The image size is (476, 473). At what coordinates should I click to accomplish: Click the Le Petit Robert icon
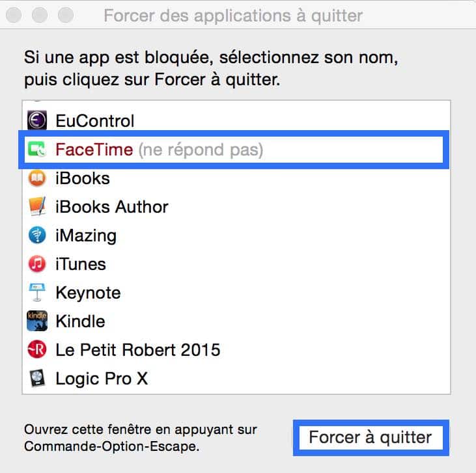coord(37,349)
